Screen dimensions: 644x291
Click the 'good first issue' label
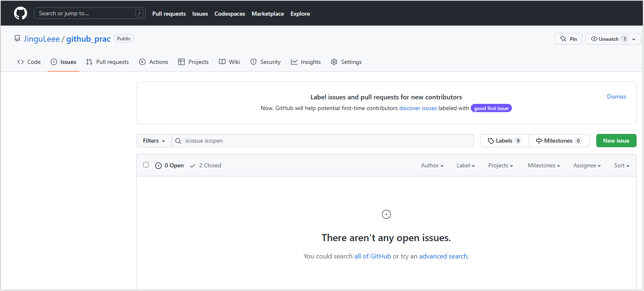[491, 108]
